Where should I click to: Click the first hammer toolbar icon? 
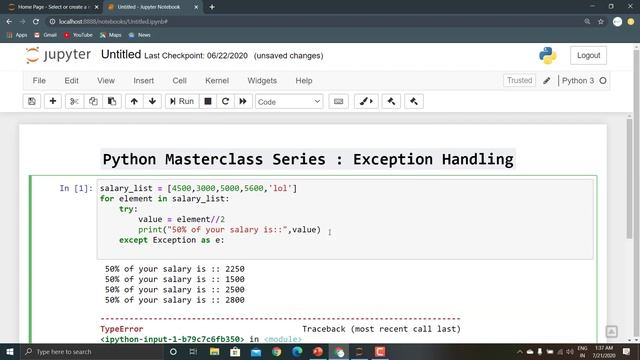(391, 101)
